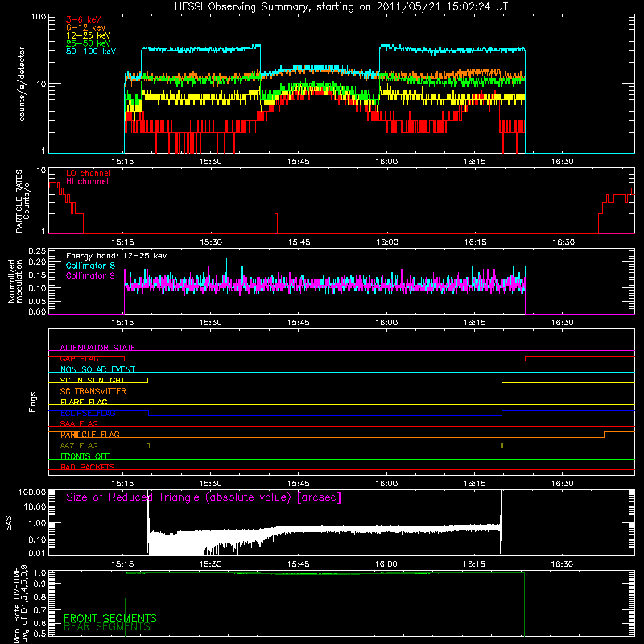Click the first AAZ_FLAG pulse near 15:19
644x644 pixels.
(x=148, y=446)
